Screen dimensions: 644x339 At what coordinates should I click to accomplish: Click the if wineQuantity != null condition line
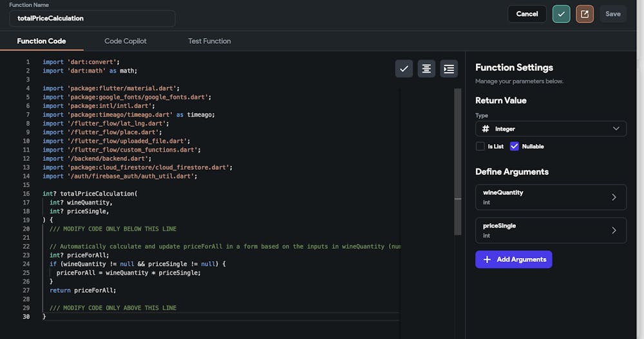coord(138,264)
